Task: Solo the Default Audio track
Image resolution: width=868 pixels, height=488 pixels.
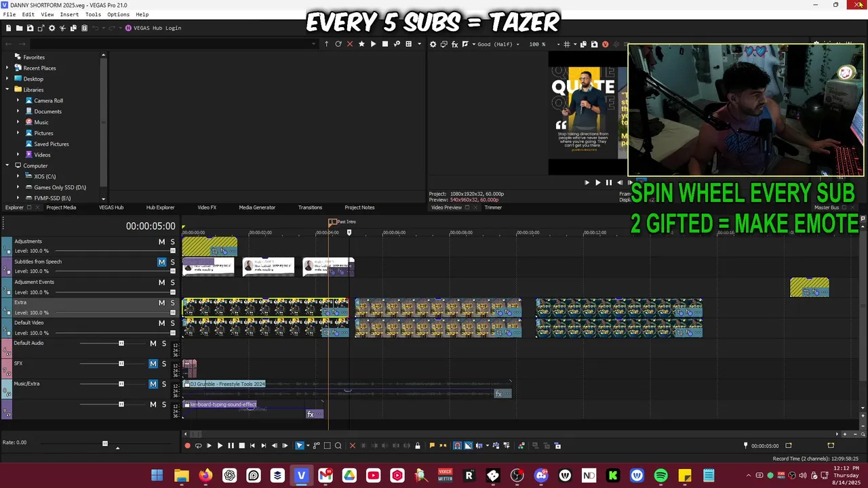Action: [163, 344]
